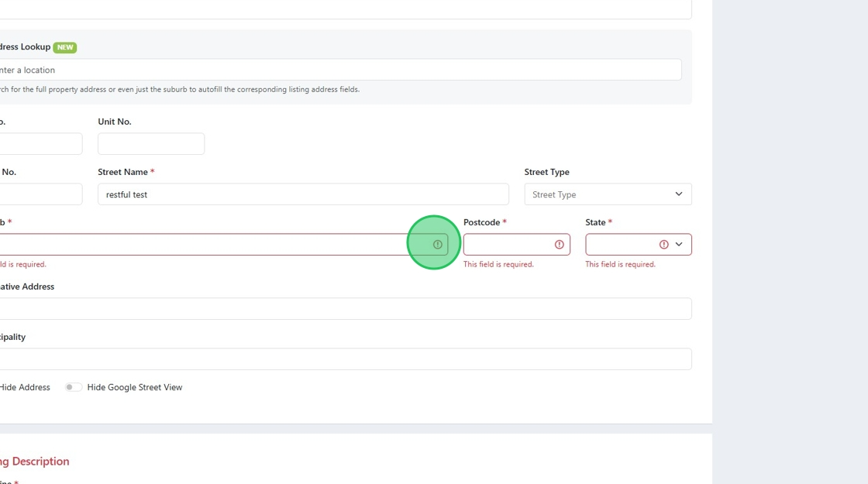The height and width of the screenshot is (484, 868).
Task: Click the Alternative Address text field
Action: 341,309
